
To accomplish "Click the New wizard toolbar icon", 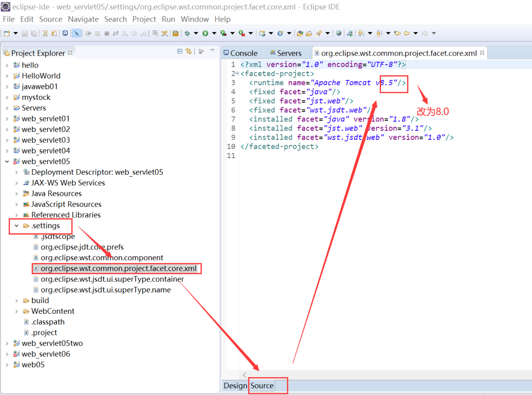I will coord(7,33).
